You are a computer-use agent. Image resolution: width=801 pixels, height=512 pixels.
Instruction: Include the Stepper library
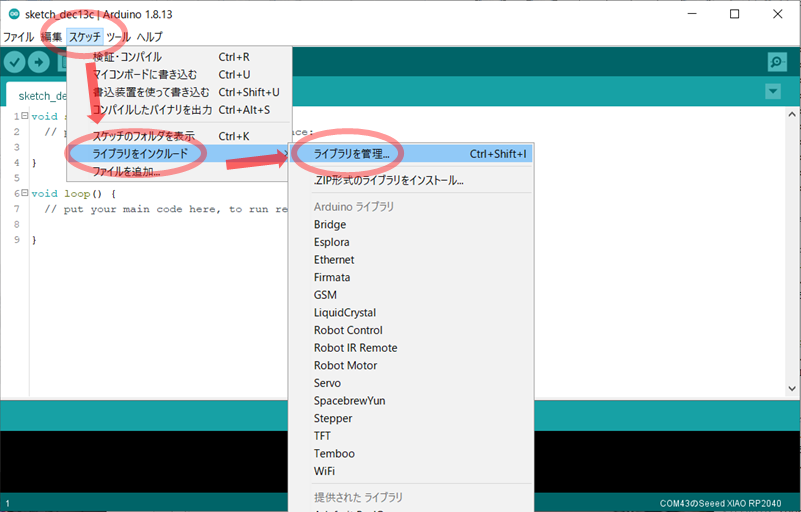pyautogui.click(x=411, y=418)
